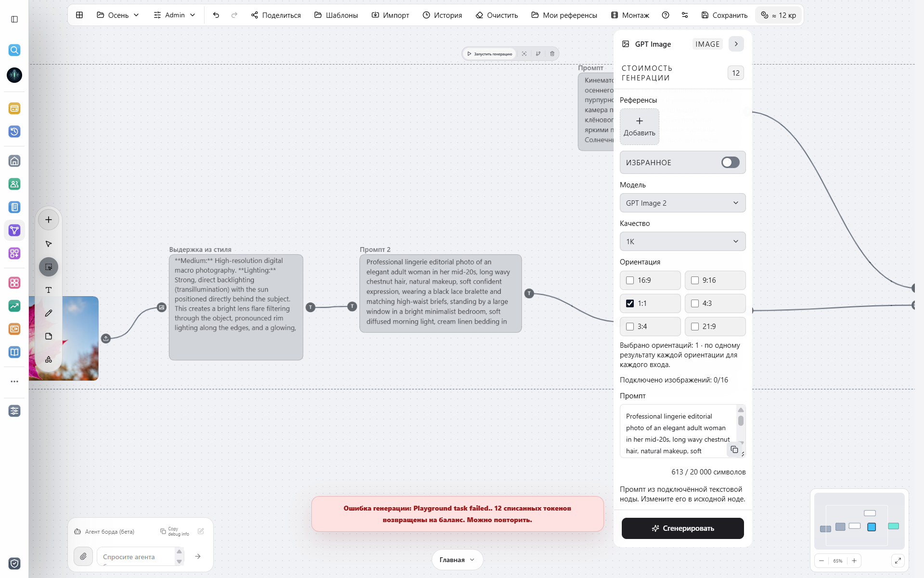
Task: Click the help question mark icon
Action: (666, 15)
